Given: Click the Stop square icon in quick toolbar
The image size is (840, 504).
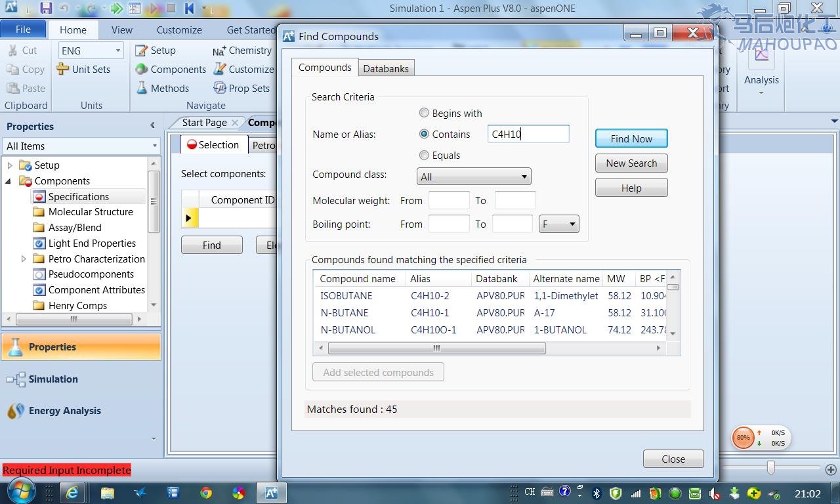Looking at the screenshot, I should (x=171, y=9).
